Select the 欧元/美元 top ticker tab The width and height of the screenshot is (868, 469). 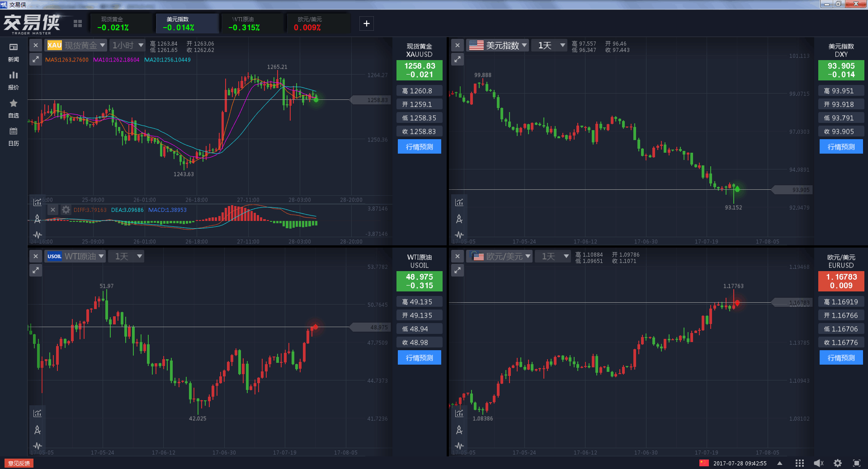318,23
